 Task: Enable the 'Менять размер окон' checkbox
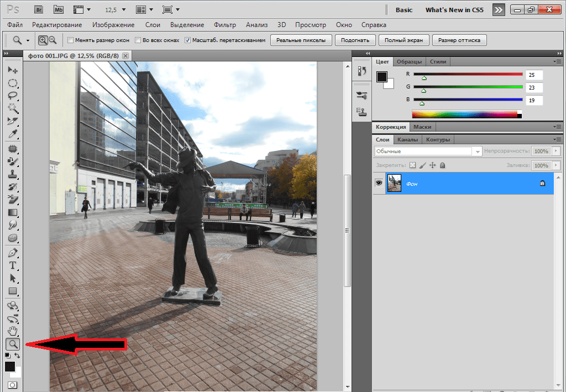tap(70, 40)
